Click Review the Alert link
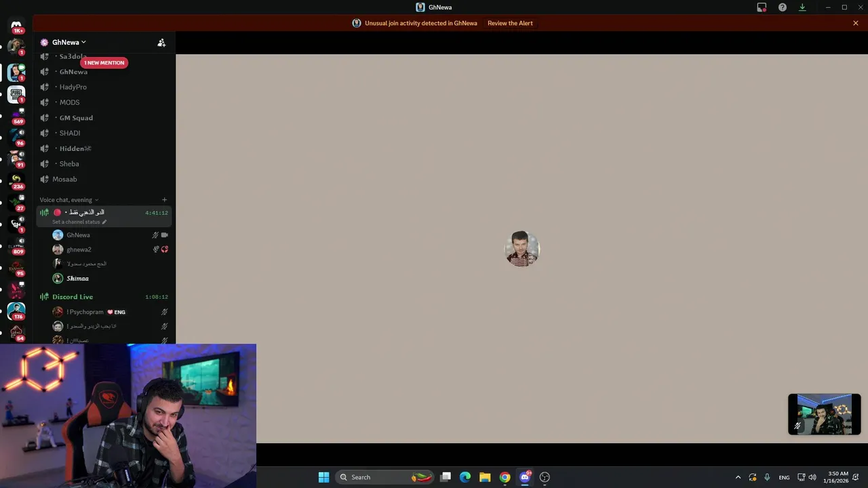The image size is (868, 488). (x=510, y=23)
